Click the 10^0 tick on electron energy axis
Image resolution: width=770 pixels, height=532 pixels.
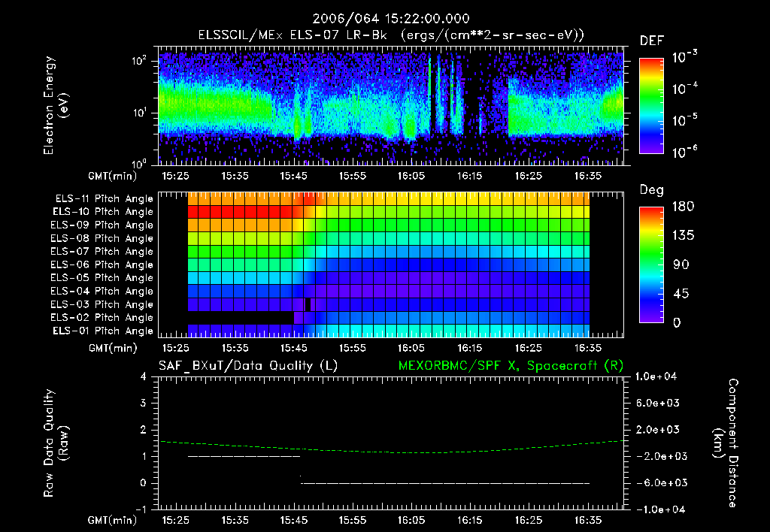[x=139, y=164]
